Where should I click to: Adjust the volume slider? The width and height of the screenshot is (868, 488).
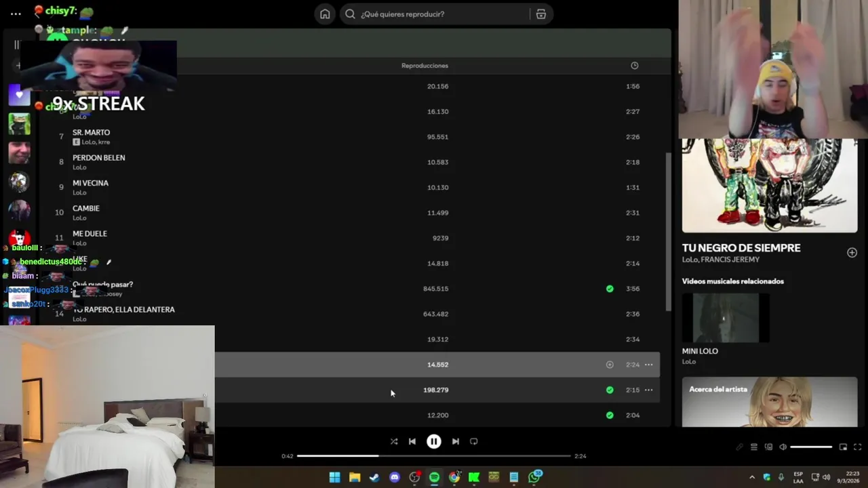[811, 447]
